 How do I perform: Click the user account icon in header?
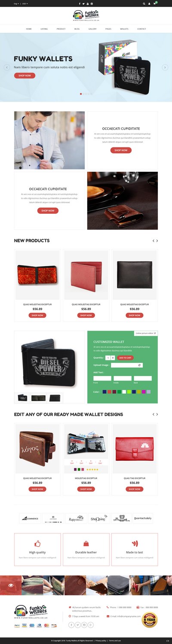[149, 3]
